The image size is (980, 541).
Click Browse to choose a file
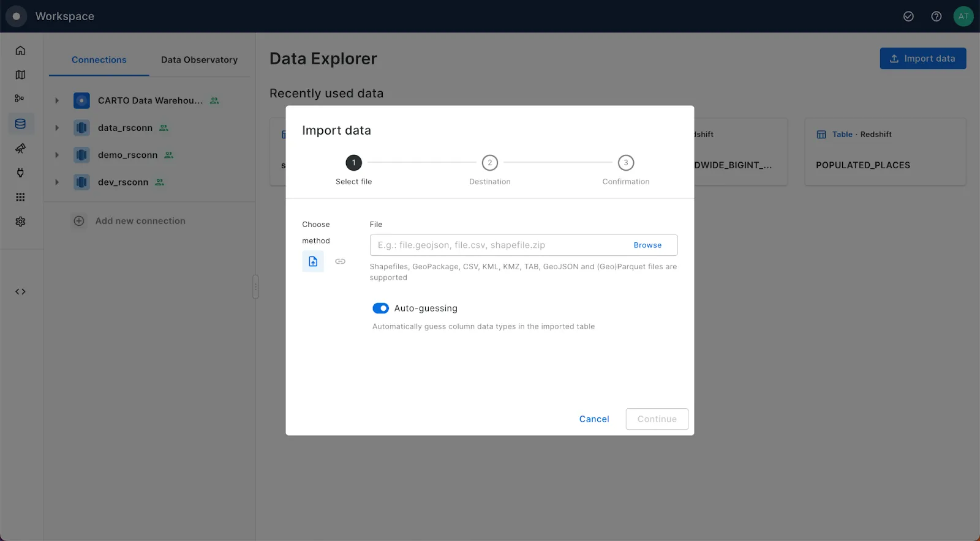(x=647, y=245)
